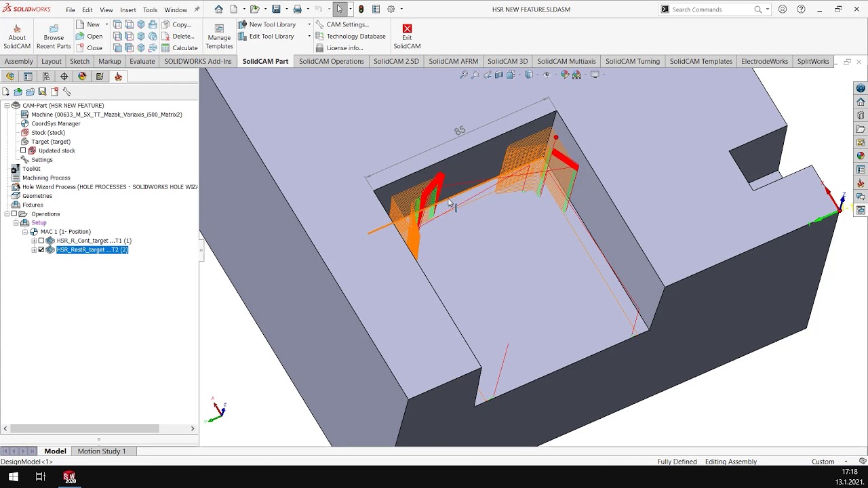Open Technology Database
Screen dimensions: 868x488
351,36
